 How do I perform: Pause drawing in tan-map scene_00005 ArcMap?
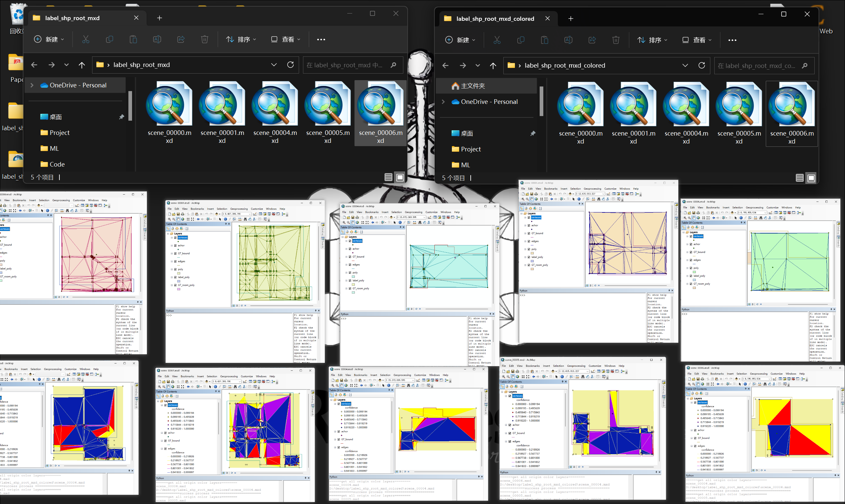(x=599, y=286)
